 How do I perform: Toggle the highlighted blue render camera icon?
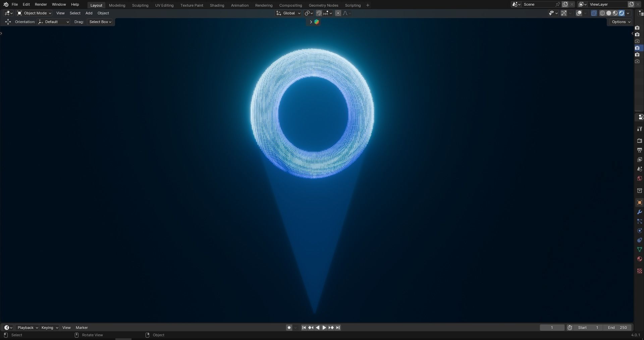click(x=637, y=48)
